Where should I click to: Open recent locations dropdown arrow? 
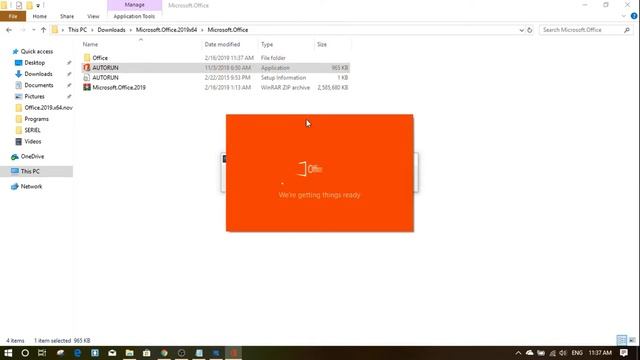click(33, 30)
